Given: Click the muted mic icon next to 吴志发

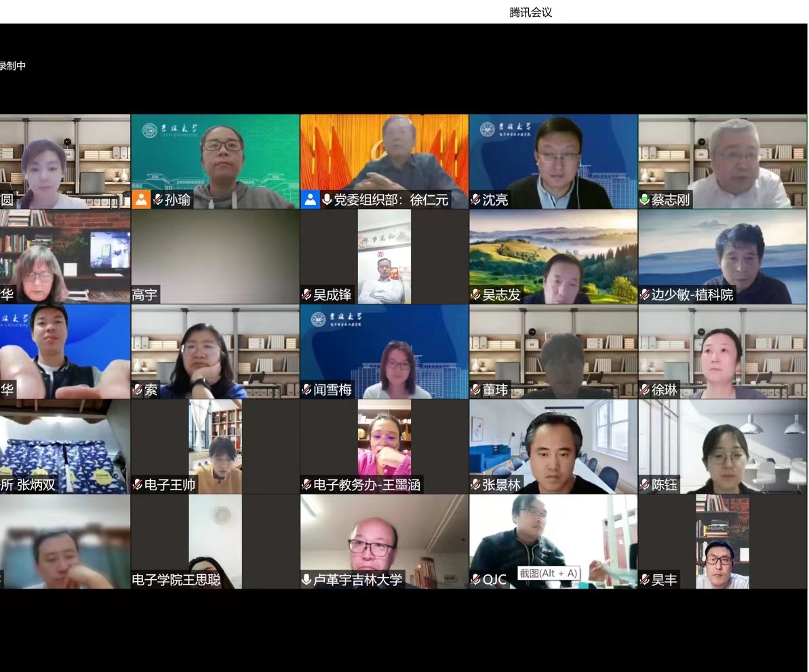Looking at the screenshot, I should (475, 295).
